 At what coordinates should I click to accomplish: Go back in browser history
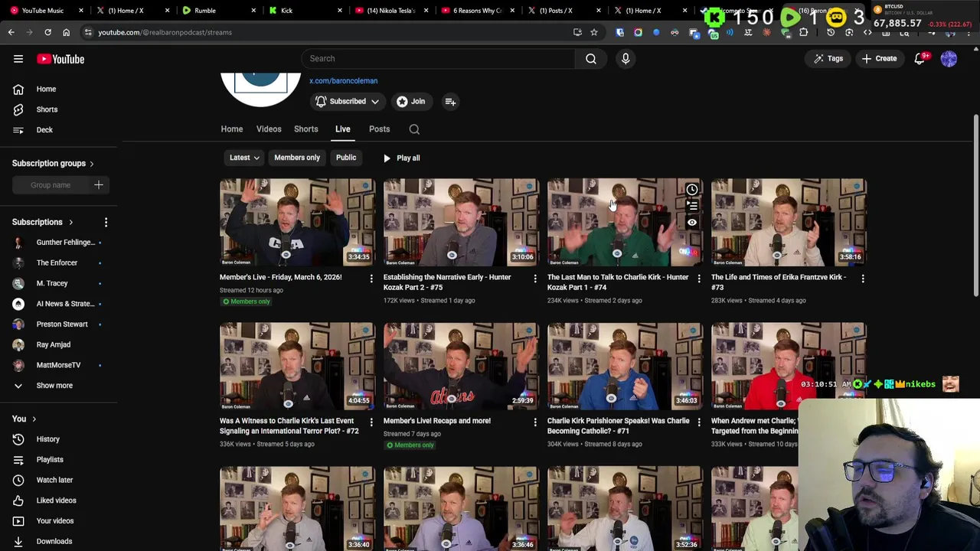click(x=11, y=32)
